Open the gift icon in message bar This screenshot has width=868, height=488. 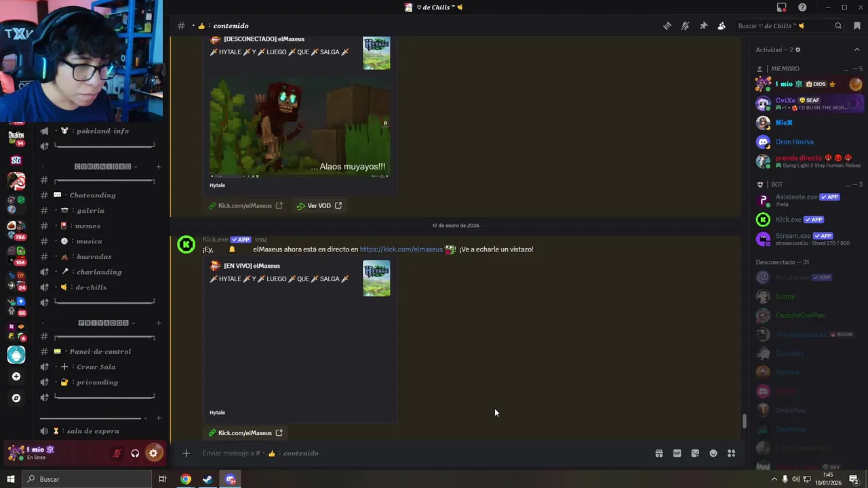point(658,453)
